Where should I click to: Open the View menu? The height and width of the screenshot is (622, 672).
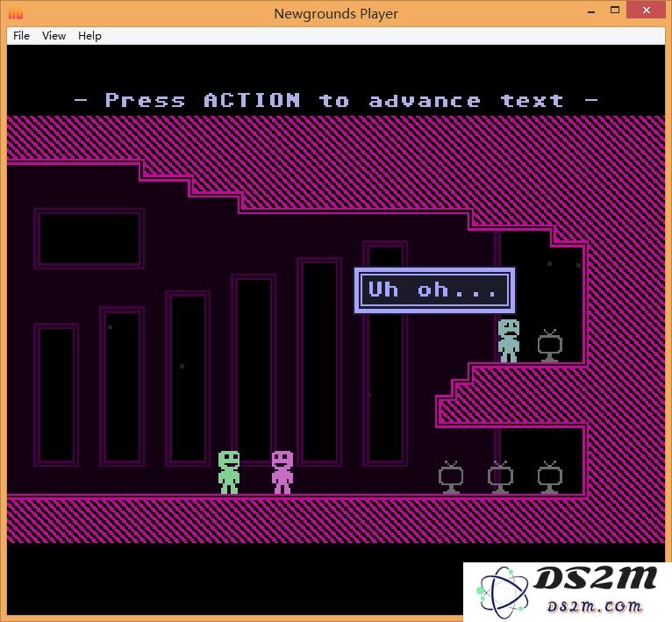tap(54, 36)
